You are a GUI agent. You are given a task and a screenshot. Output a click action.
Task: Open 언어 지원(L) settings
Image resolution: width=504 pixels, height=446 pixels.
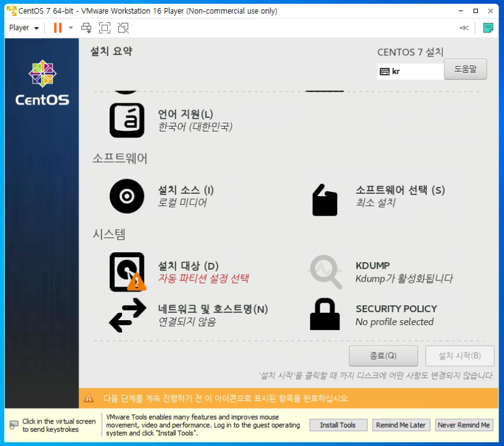[186, 114]
